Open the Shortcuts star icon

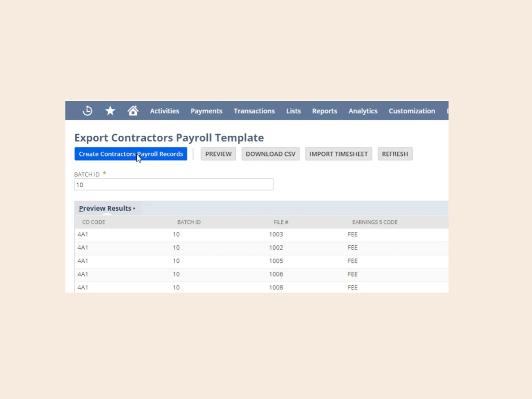point(110,111)
